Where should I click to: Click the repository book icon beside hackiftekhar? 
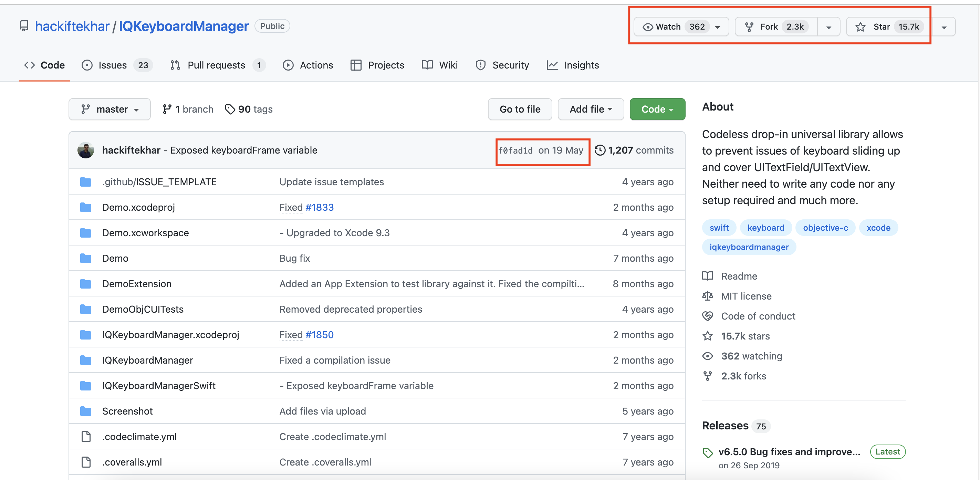click(x=24, y=26)
